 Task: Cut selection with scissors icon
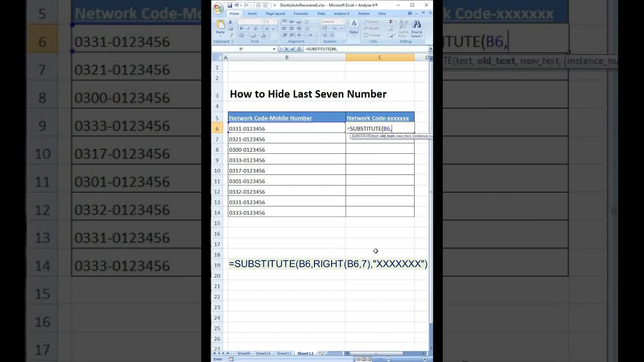click(x=230, y=22)
